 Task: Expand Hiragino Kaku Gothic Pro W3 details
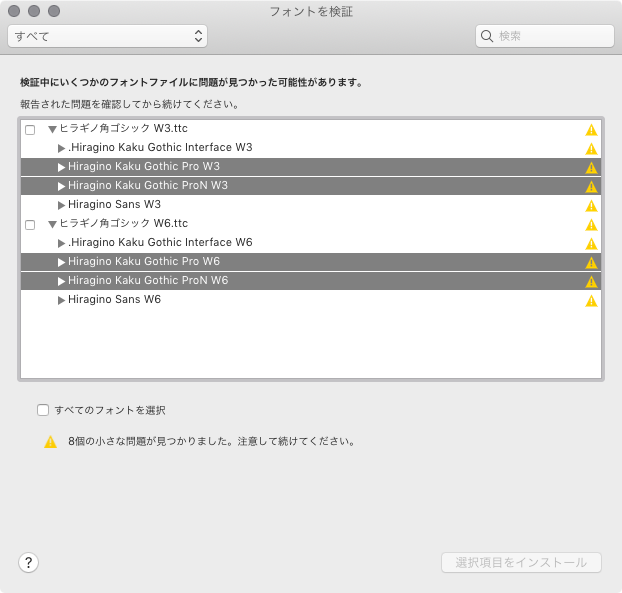pos(61,167)
